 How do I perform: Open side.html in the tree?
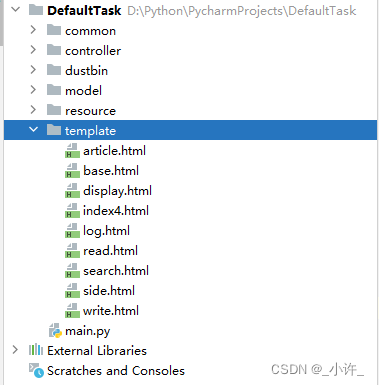(109, 291)
